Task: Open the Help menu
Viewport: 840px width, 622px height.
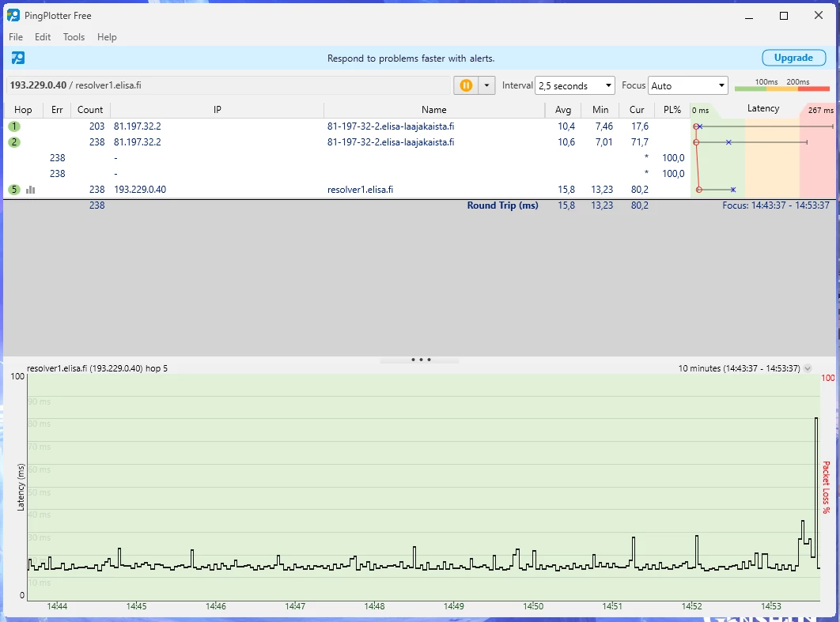Action: pyautogui.click(x=107, y=37)
